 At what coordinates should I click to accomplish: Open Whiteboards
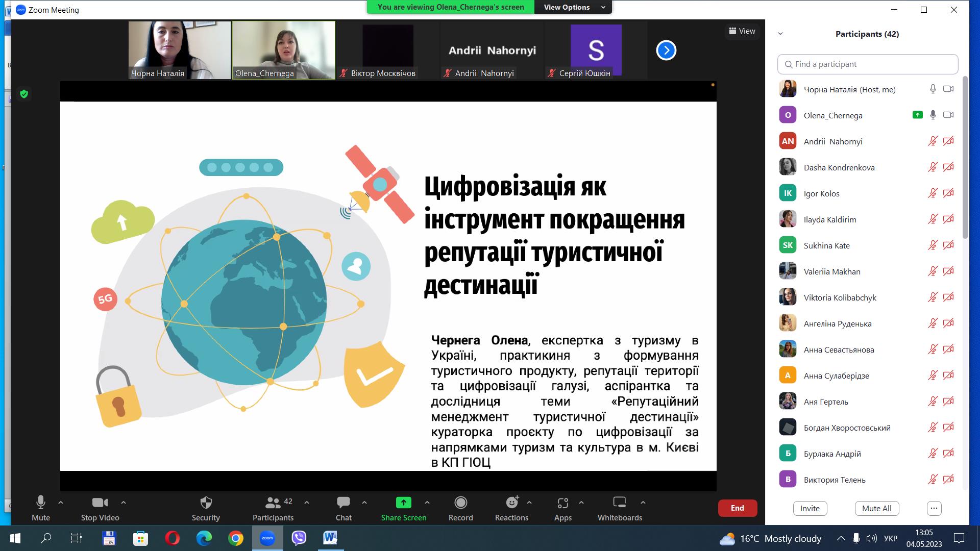pos(620,508)
